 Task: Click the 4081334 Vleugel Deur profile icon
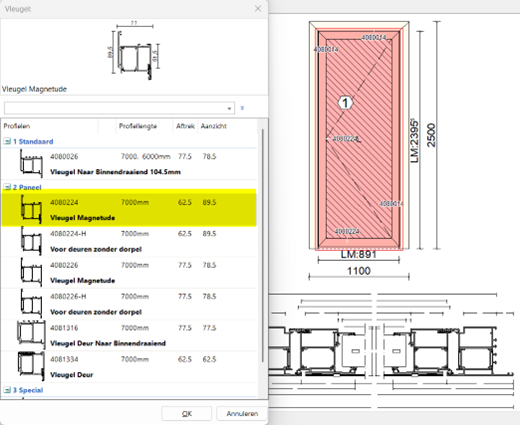pyautogui.click(x=31, y=366)
